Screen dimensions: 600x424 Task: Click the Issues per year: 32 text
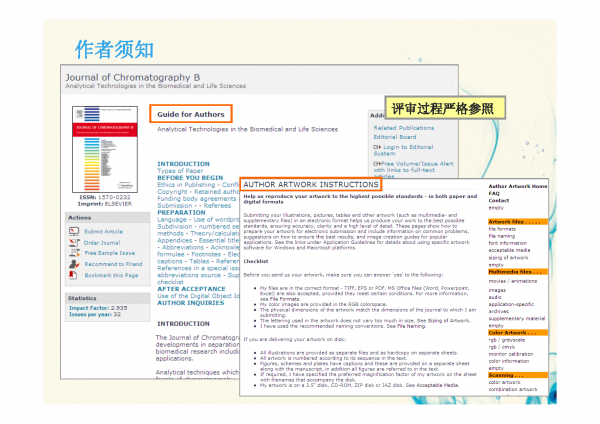point(95,314)
